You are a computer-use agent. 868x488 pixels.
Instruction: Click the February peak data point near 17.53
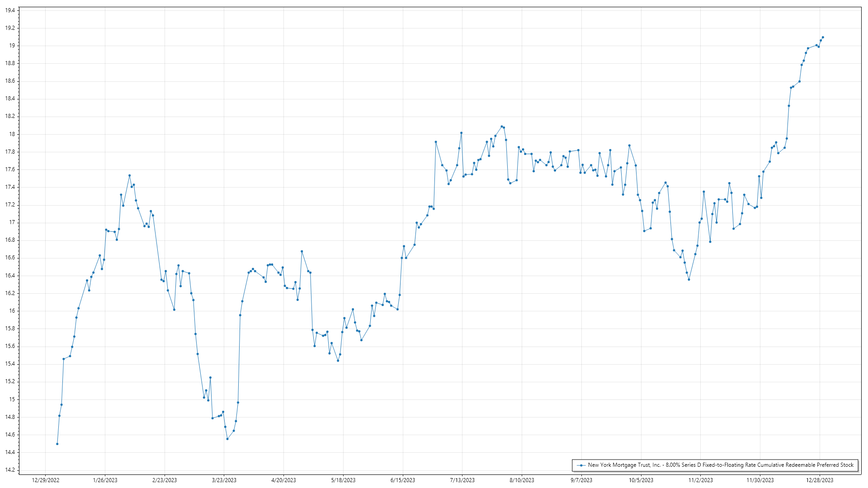pos(129,175)
